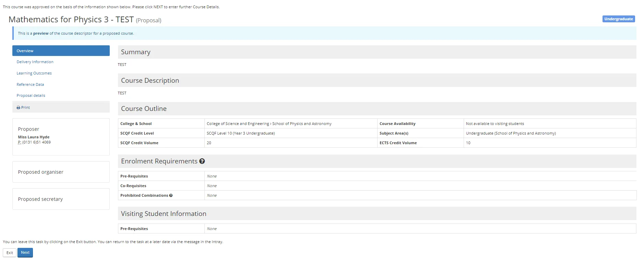Viewport: 644px width, 263px height.
Task: Click the bold 'preview' word in banner
Action: point(41,33)
